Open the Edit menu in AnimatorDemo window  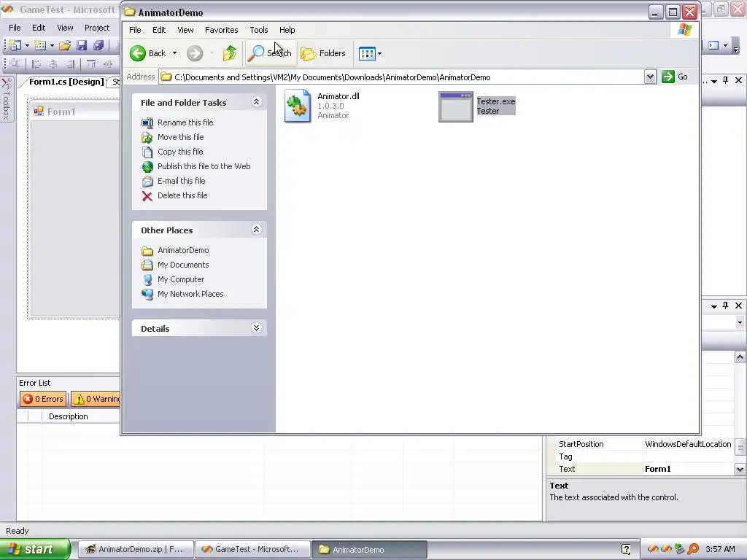[159, 29]
